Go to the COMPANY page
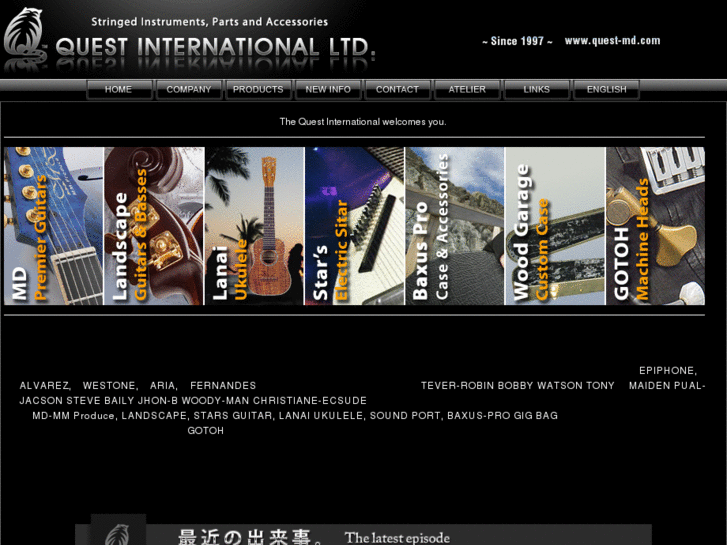The height and width of the screenshot is (545, 727). tap(189, 90)
